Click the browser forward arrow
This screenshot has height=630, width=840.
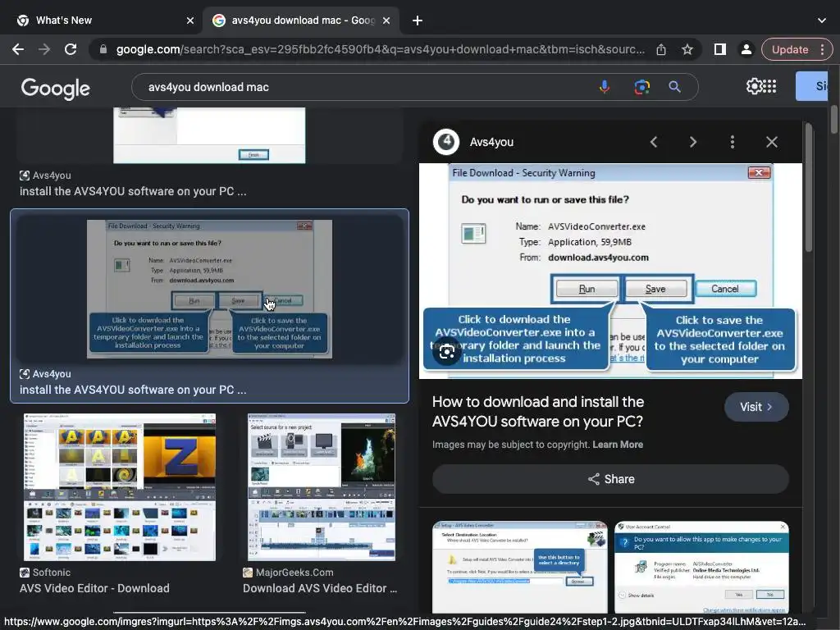pyautogui.click(x=44, y=49)
